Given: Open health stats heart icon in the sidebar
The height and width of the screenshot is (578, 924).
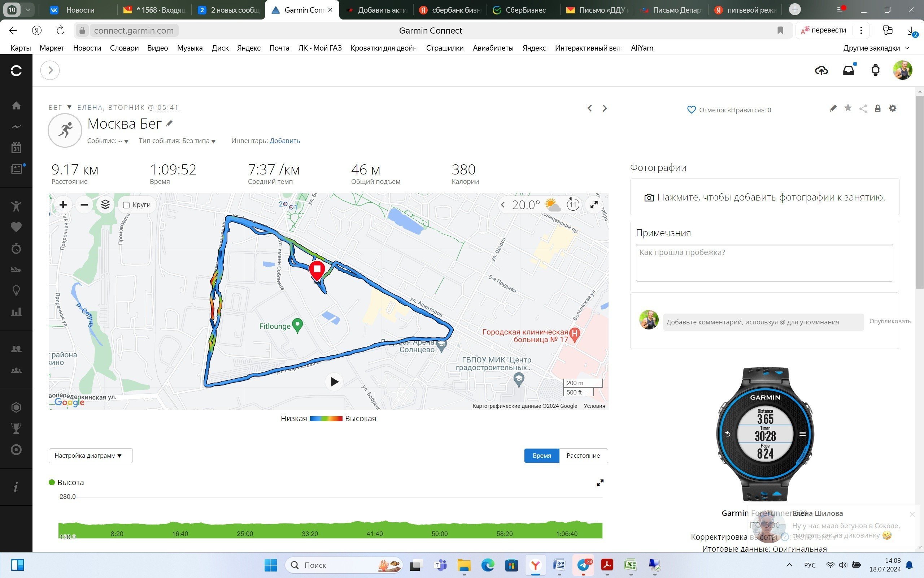Looking at the screenshot, I should click(16, 227).
